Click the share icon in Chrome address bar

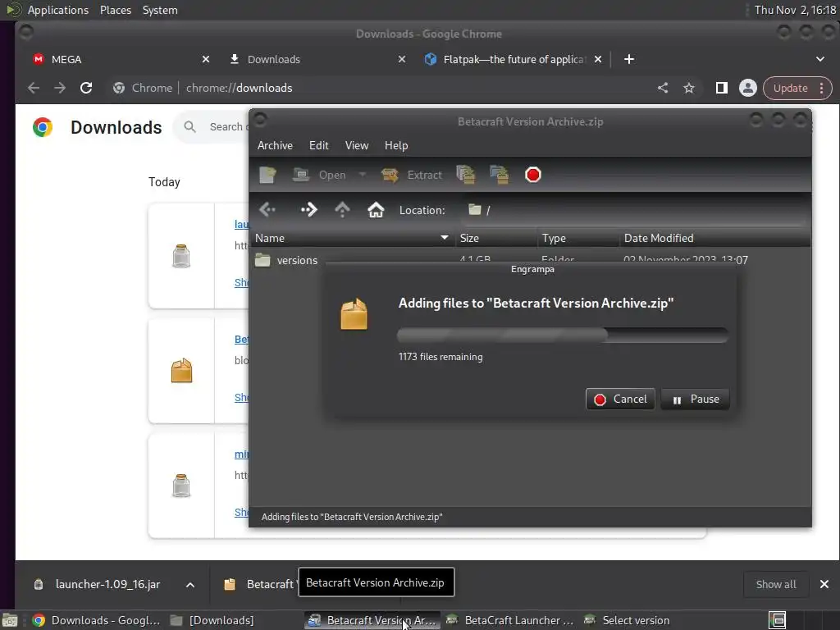(663, 88)
